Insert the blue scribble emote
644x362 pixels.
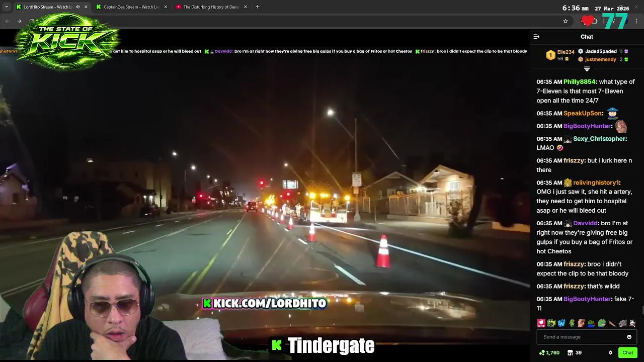coord(561,323)
